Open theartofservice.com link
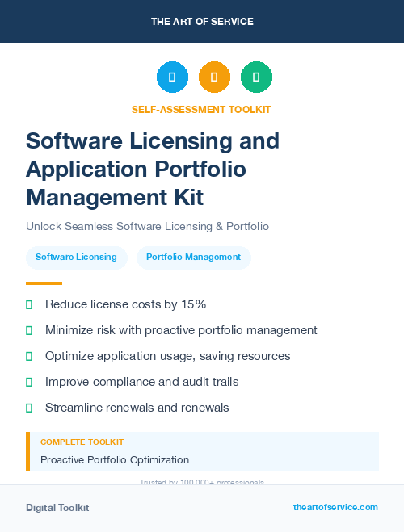This screenshot has height=532, width=404. point(335,507)
